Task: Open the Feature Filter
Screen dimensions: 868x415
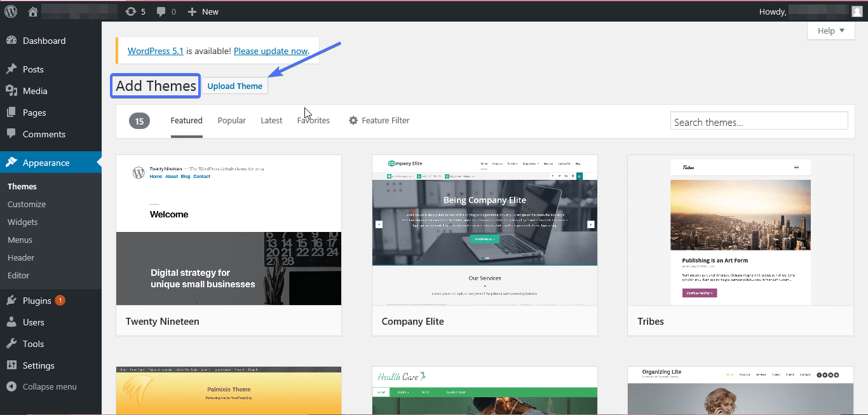Action: [x=379, y=121]
